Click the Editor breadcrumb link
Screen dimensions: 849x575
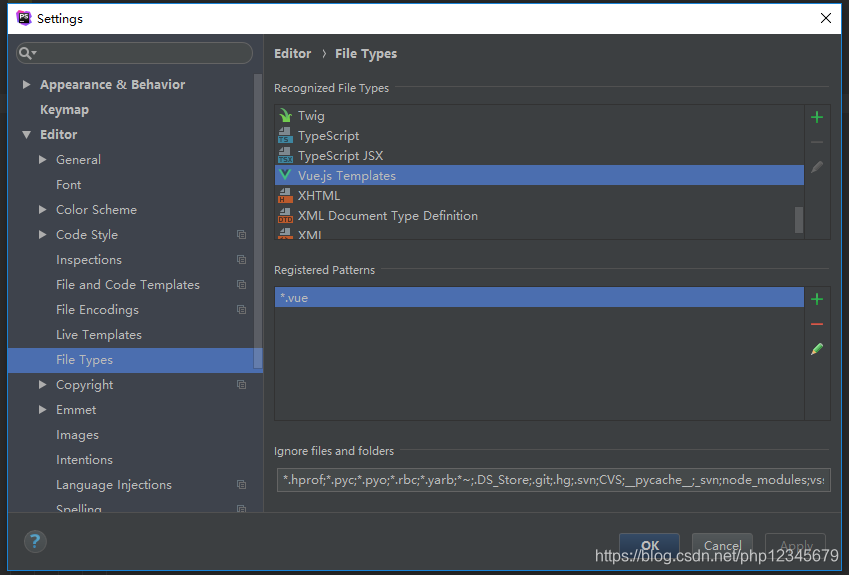(292, 54)
